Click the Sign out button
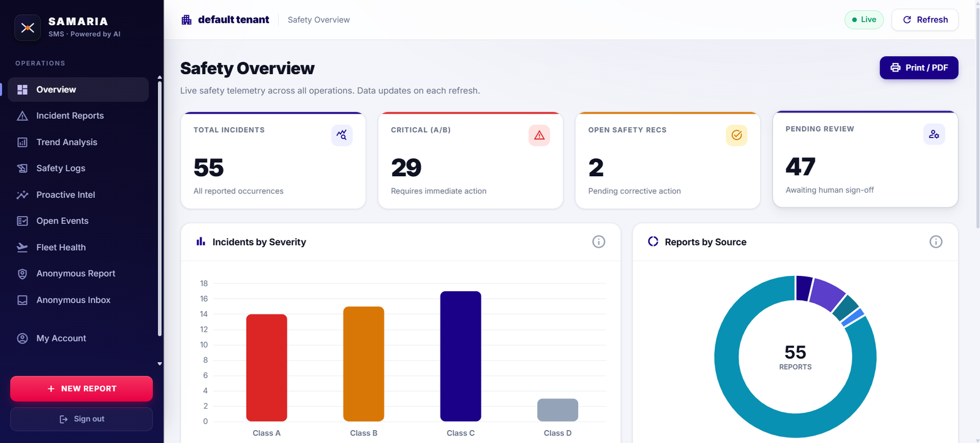This screenshot has height=443, width=980. point(81,419)
